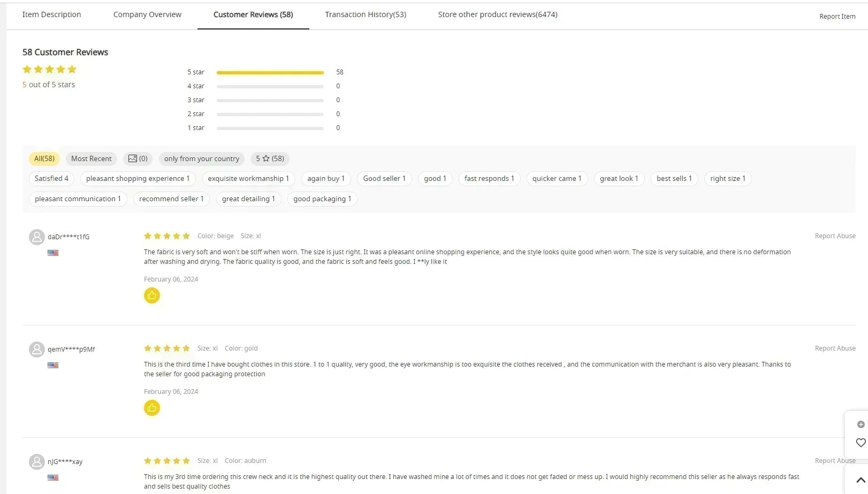Screen dimensions: 868x494
Task: Like the review by qemV****p9Mf
Action: 152,408
